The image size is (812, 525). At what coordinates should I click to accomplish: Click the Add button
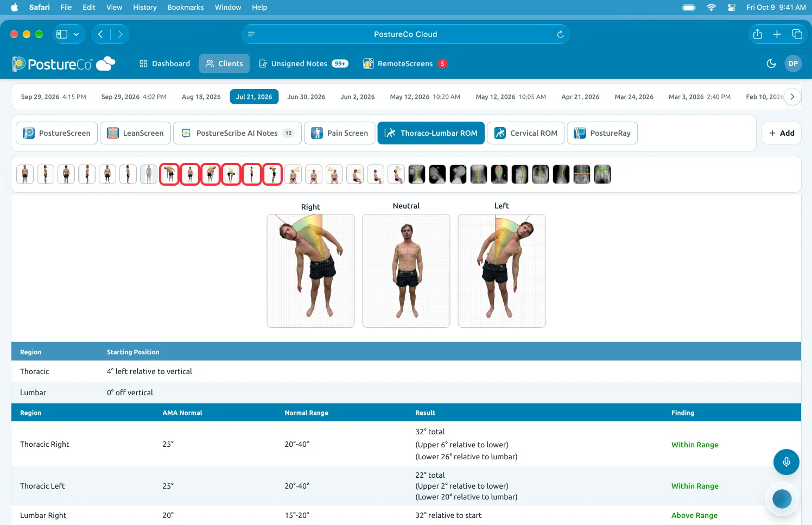(781, 133)
